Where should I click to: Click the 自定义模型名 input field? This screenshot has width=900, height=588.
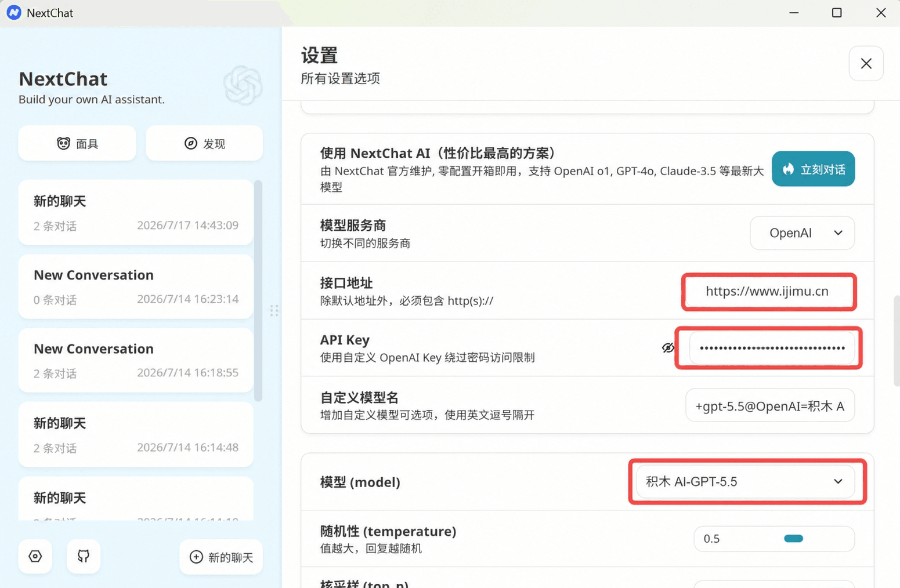[x=770, y=405]
